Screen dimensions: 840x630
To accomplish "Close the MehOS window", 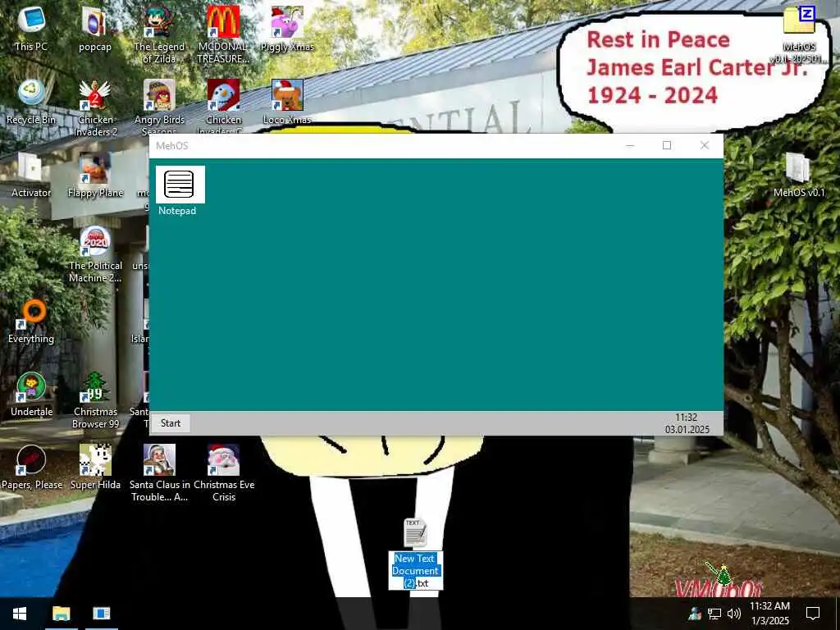I will [705, 146].
